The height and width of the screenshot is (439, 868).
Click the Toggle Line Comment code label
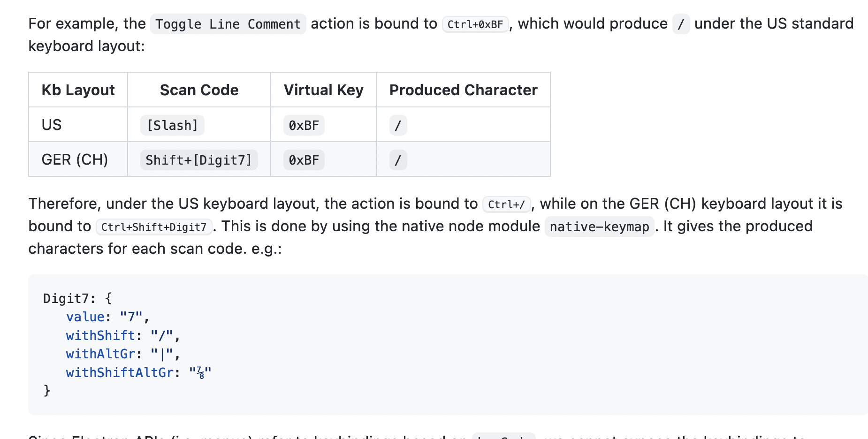tap(228, 24)
